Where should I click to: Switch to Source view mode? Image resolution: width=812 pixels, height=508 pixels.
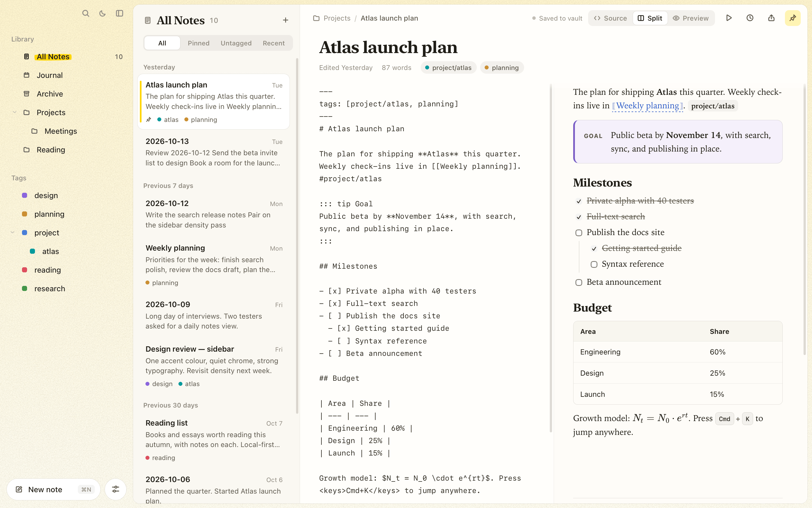(610, 18)
